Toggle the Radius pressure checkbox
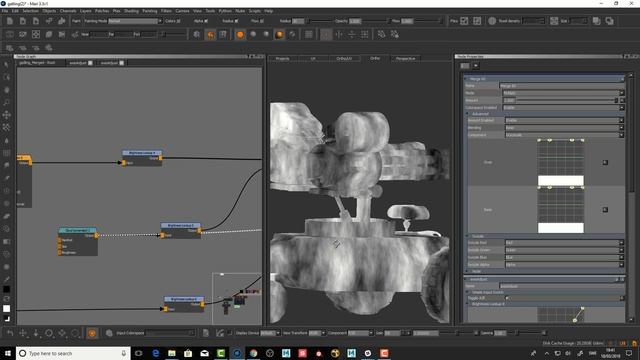 point(236,21)
